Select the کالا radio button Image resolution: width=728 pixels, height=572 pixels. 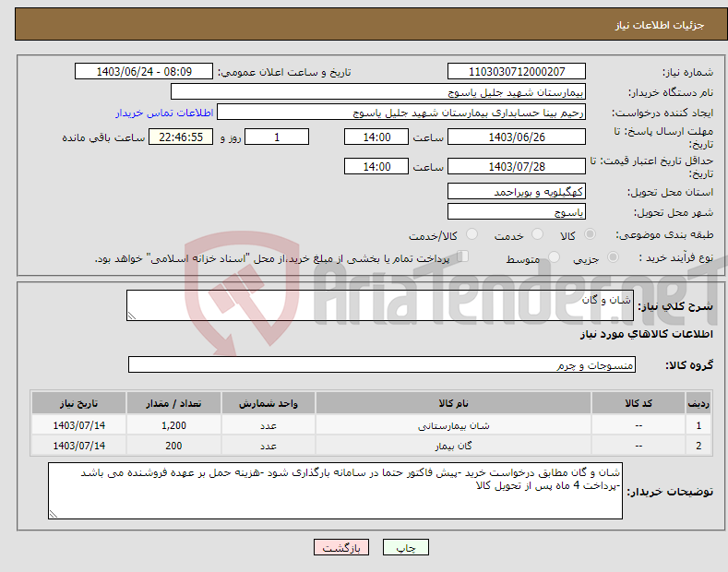click(x=590, y=234)
